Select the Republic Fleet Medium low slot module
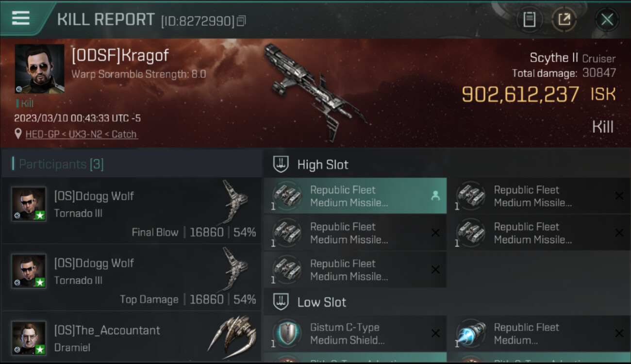 point(539,333)
